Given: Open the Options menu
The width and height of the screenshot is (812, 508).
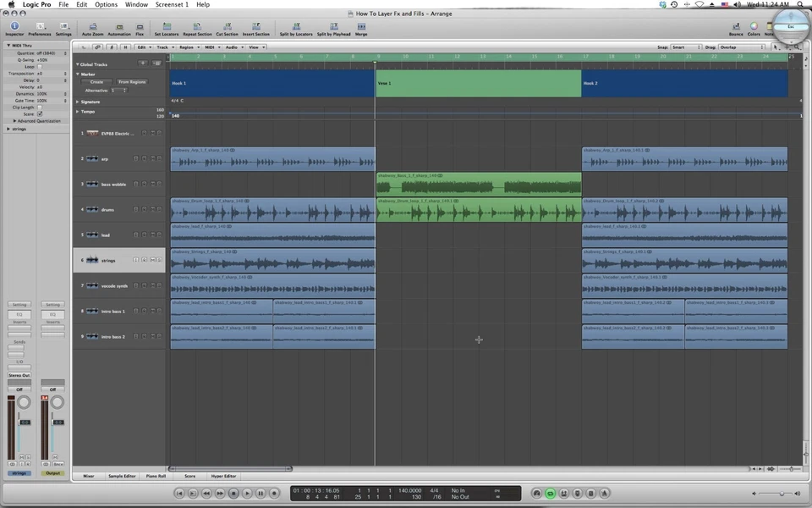Looking at the screenshot, I should tap(106, 4).
